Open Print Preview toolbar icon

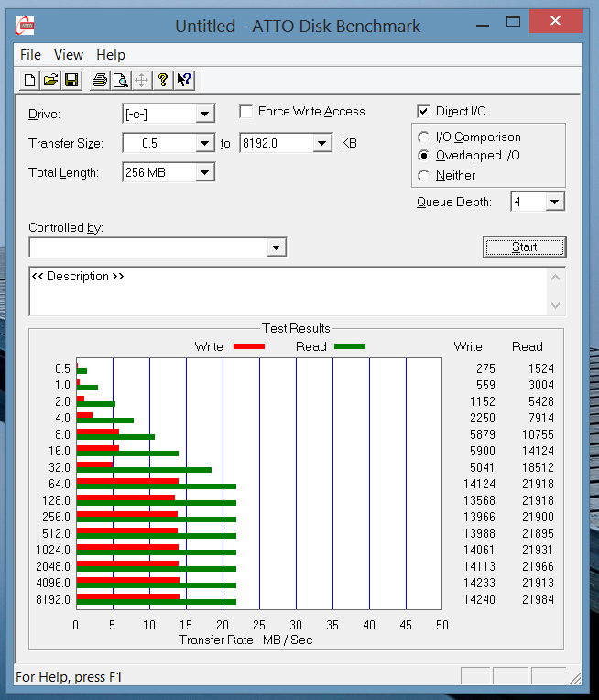pyautogui.click(x=121, y=81)
